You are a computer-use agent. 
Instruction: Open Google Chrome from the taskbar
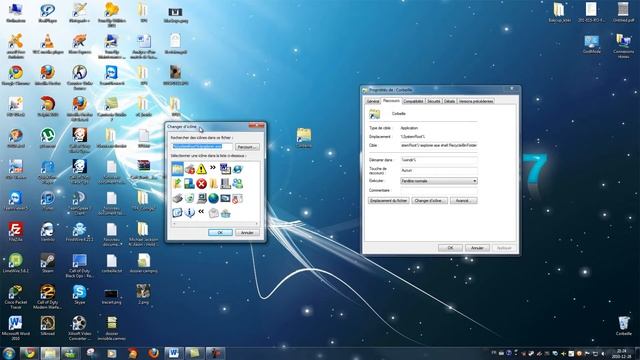(x=29, y=353)
